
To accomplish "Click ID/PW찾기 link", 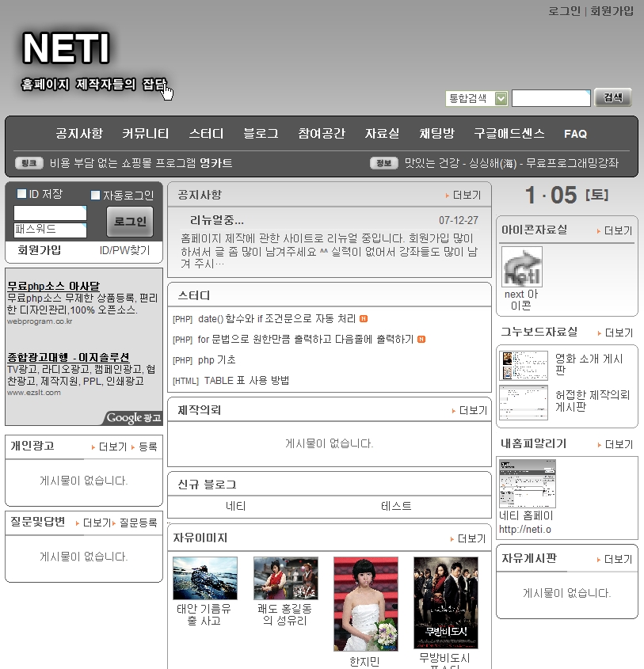I will pos(124,250).
